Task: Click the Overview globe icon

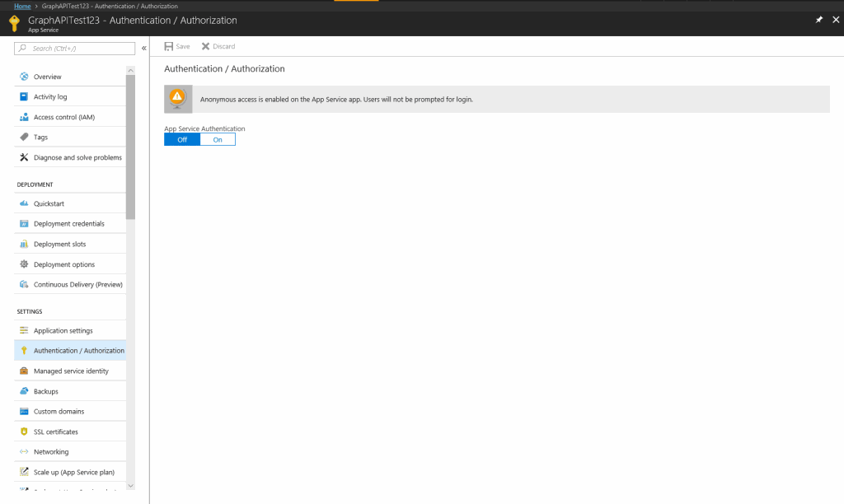Action: tap(24, 77)
